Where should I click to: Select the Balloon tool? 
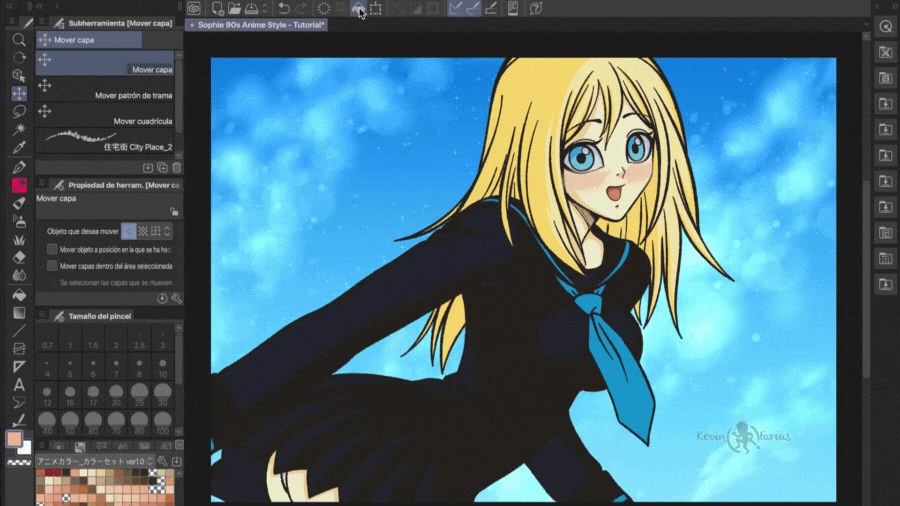pyautogui.click(x=19, y=402)
